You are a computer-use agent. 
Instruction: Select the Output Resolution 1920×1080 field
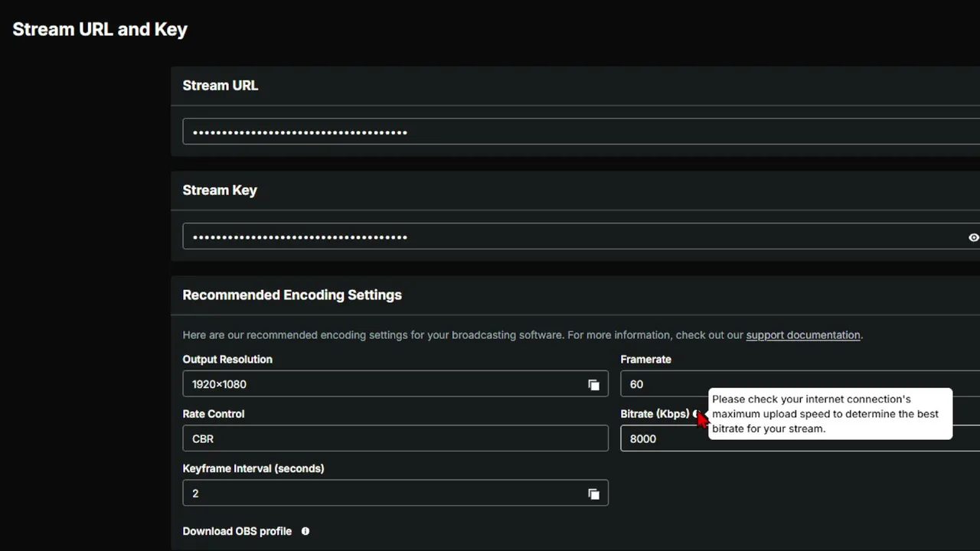tap(395, 384)
